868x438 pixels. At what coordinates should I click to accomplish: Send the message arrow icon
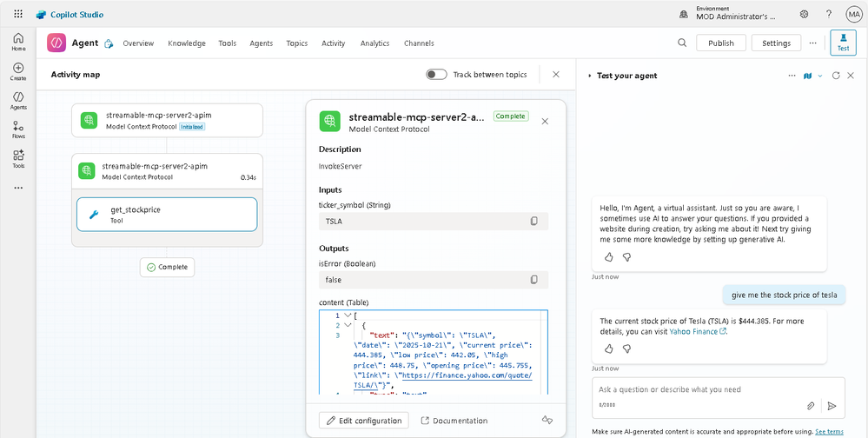[832, 406]
